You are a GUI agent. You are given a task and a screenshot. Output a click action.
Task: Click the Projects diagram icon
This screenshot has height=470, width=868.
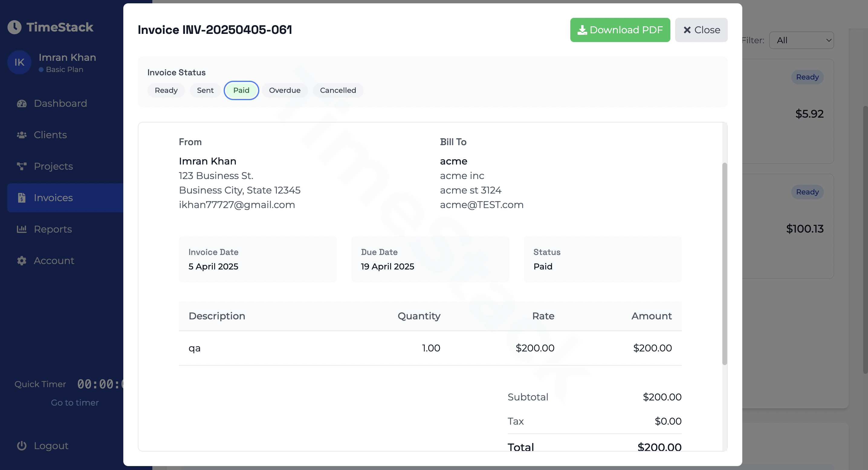(22, 166)
